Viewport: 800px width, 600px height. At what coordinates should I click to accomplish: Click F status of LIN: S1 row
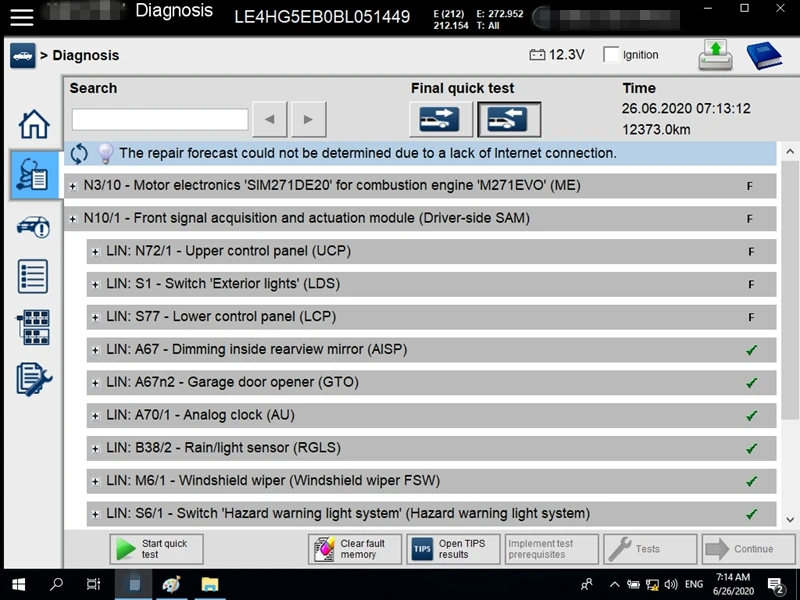click(x=751, y=285)
